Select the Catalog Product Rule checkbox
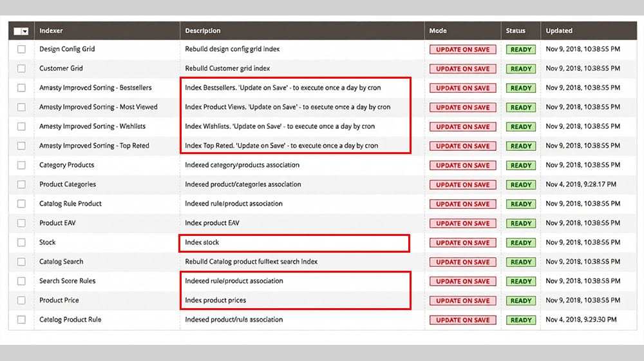644x361 pixels. click(x=21, y=320)
